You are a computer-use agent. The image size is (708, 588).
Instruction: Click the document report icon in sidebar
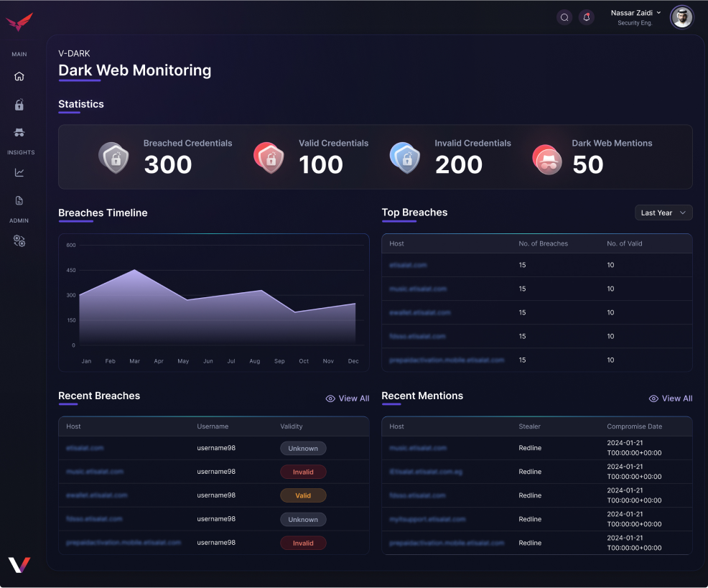click(x=19, y=200)
